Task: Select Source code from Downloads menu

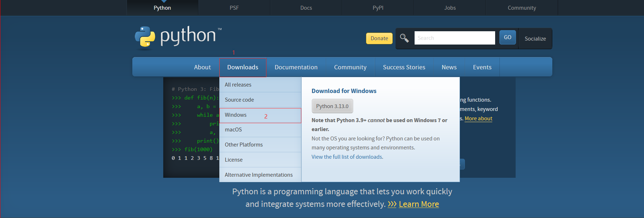Action: (260, 100)
